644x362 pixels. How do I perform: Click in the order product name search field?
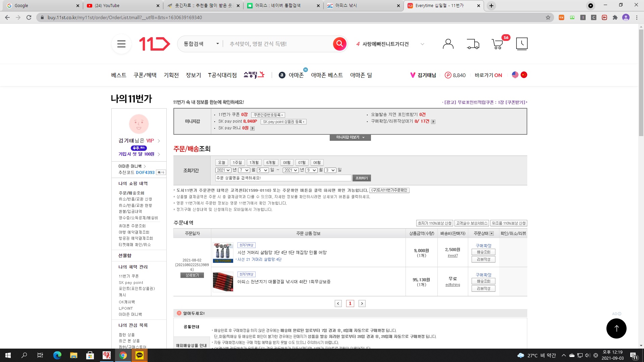click(283, 178)
